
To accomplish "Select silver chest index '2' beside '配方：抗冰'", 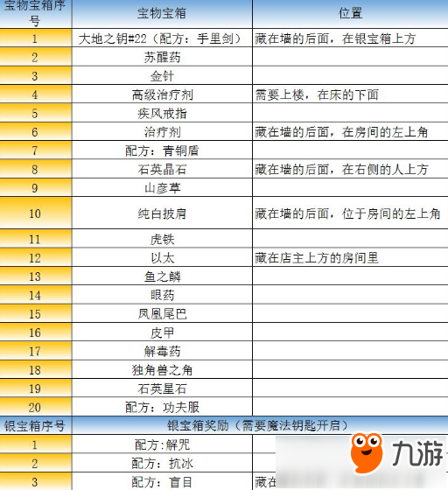I will click(x=36, y=464).
